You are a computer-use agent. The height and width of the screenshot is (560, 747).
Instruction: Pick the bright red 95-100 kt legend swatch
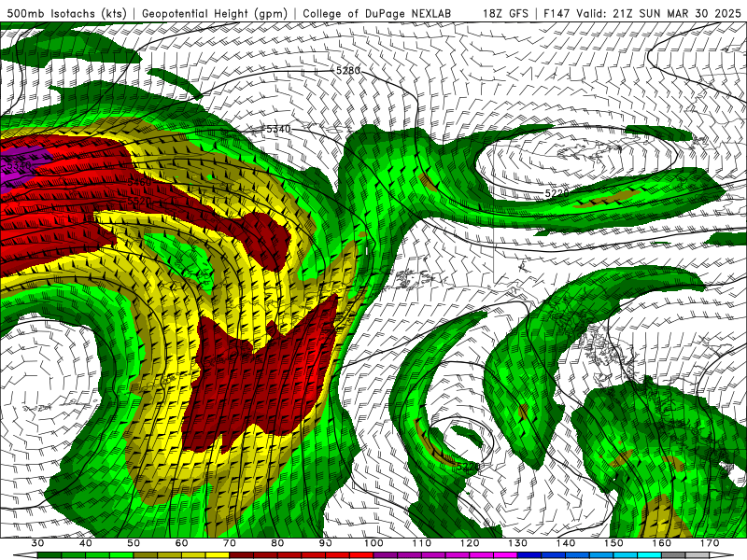point(361,555)
